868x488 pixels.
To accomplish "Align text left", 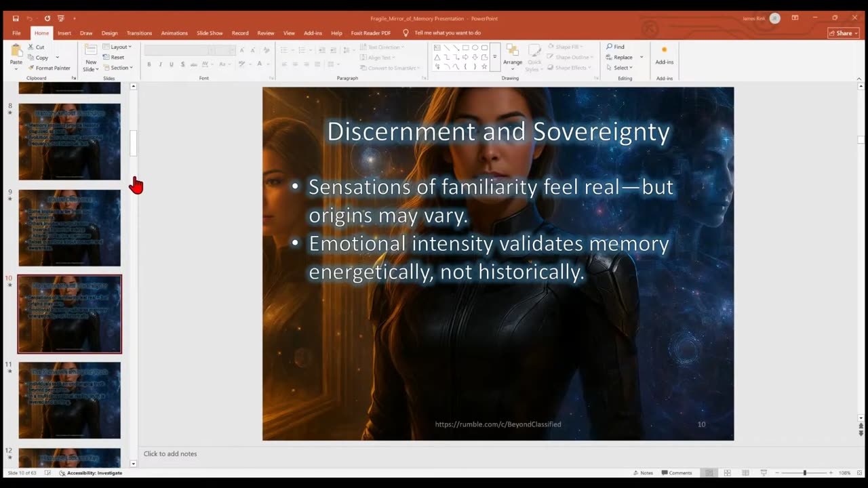I will [x=285, y=64].
